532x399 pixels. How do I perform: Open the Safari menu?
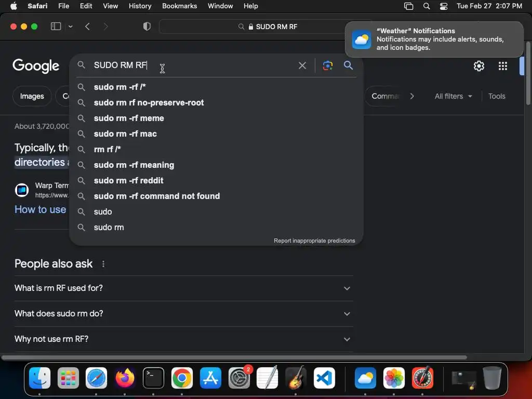(37, 6)
